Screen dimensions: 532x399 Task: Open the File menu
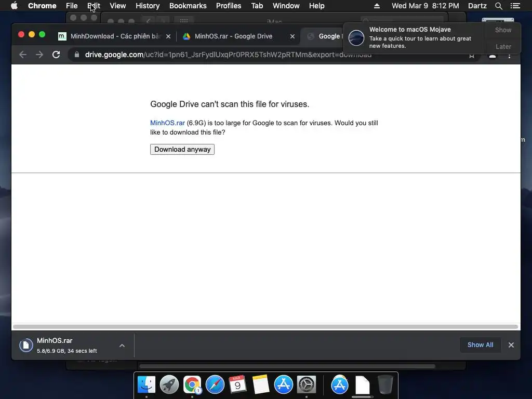pyautogui.click(x=72, y=6)
